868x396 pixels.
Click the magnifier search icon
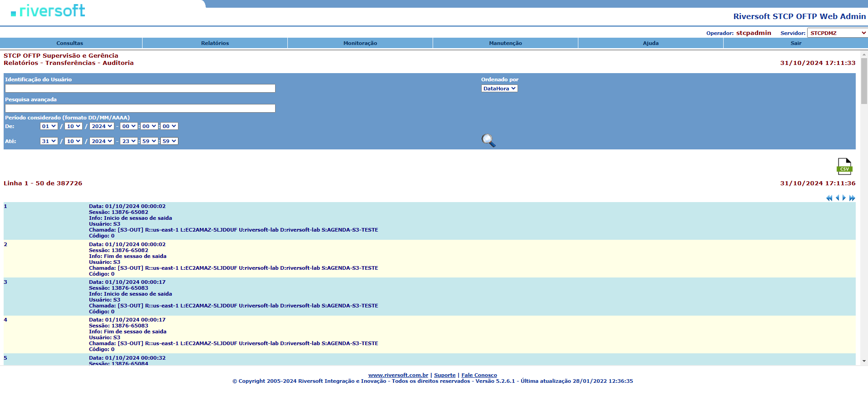coord(488,140)
